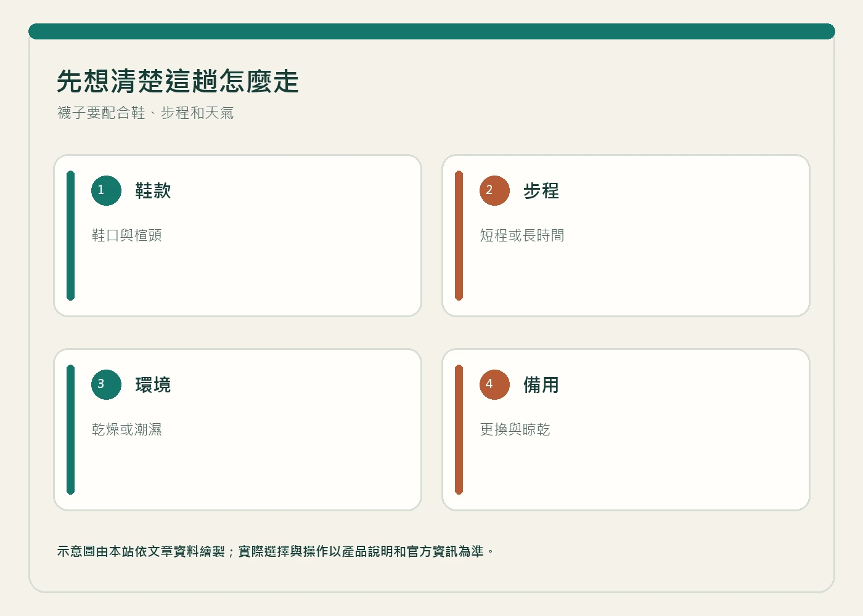Click the number 3 circle badge
Image resolution: width=863 pixels, height=616 pixels.
(x=106, y=384)
